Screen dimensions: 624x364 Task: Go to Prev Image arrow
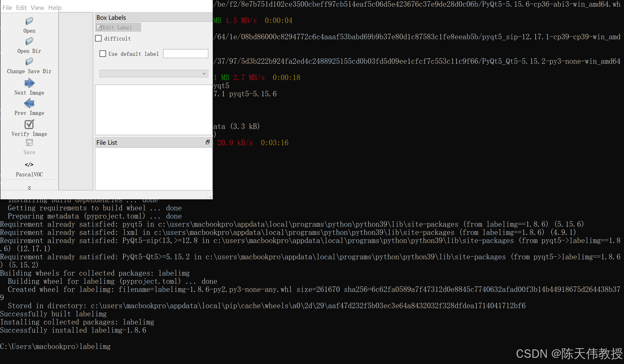(x=29, y=103)
